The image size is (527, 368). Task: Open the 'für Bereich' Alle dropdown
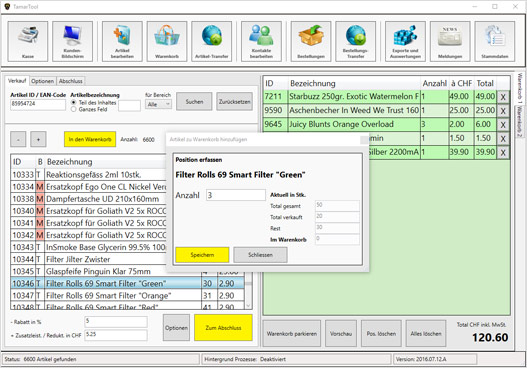[x=158, y=105]
